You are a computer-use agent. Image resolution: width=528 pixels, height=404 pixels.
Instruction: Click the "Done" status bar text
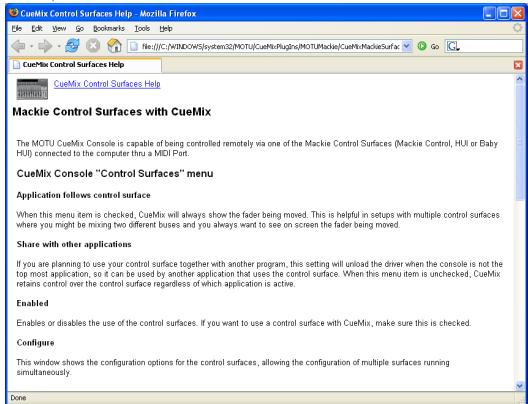(18, 398)
